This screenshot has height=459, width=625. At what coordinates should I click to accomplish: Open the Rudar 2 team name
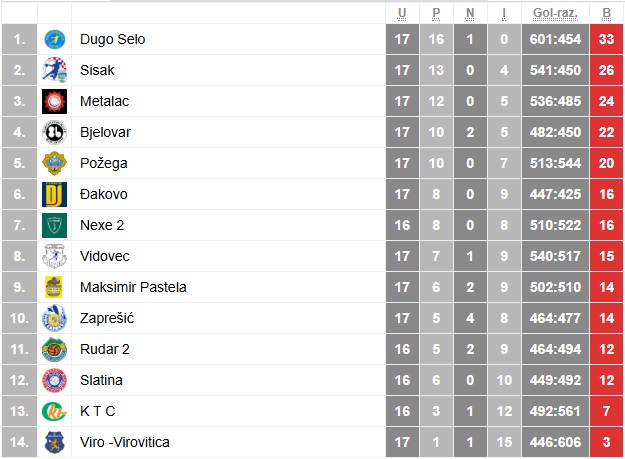[105, 349]
